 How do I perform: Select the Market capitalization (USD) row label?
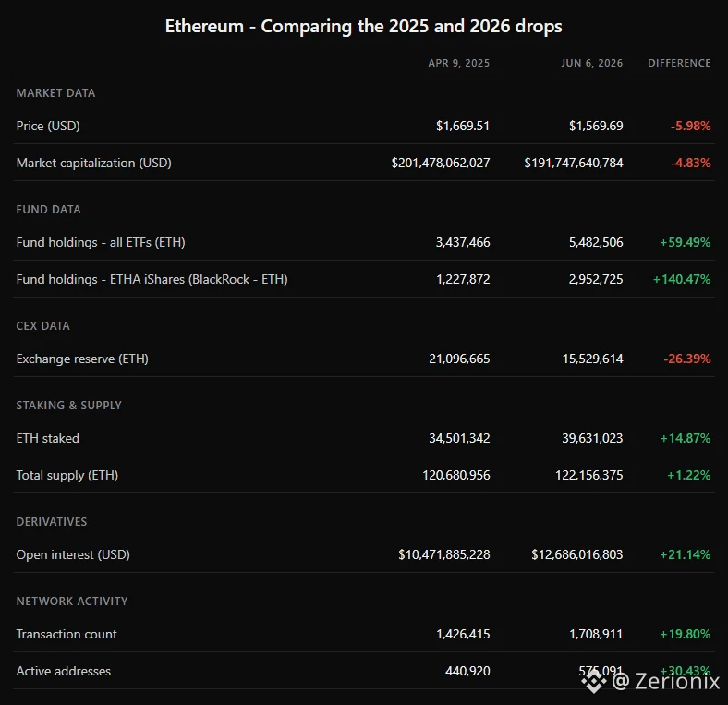[x=94, y=163]
